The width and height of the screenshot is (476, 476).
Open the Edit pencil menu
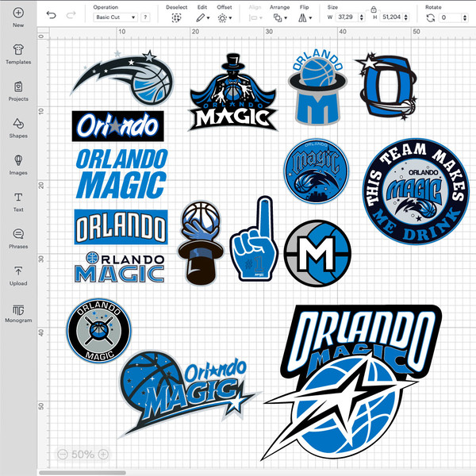click(x=202, y=18)
